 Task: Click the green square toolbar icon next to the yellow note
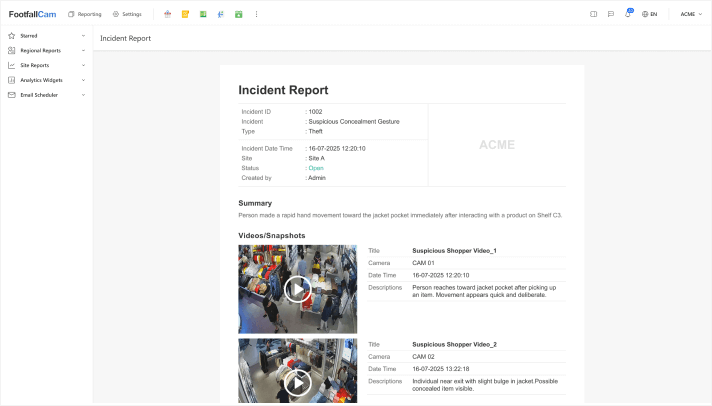(203, 14)
